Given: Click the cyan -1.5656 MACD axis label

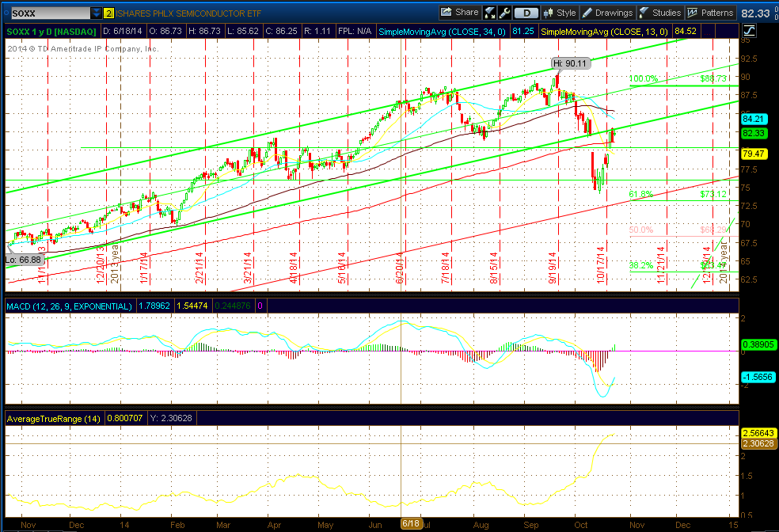Looking at the screenshot, I should coord(758,377).
